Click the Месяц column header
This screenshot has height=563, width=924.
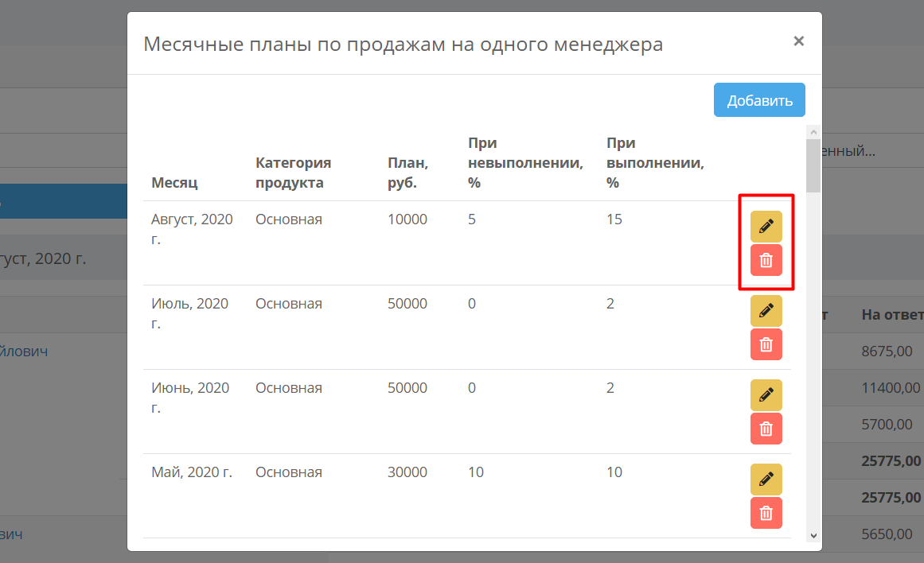pos(174,183)
